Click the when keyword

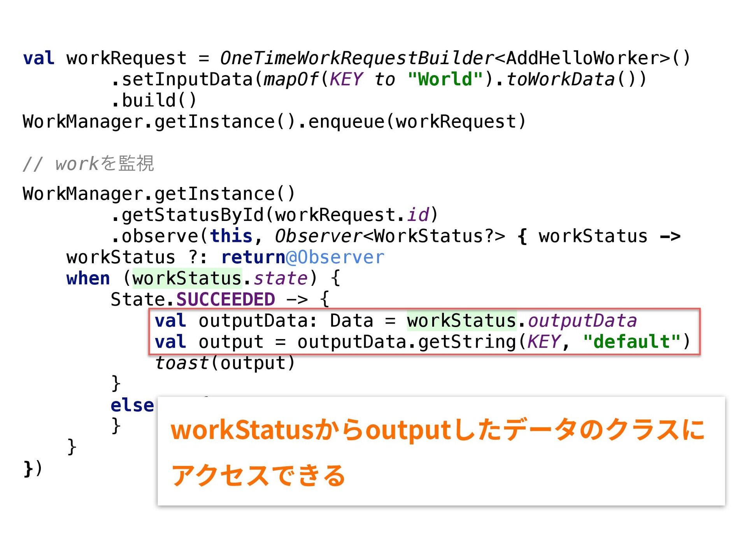[88, 278]
